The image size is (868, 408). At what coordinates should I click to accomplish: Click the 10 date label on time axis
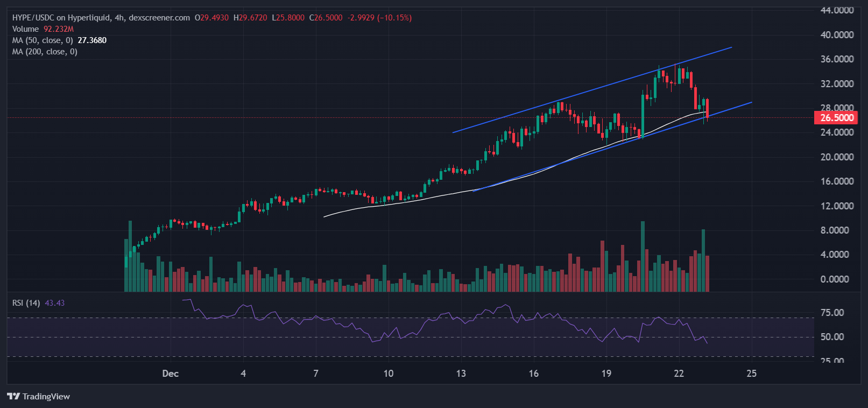tap(389, 374)
